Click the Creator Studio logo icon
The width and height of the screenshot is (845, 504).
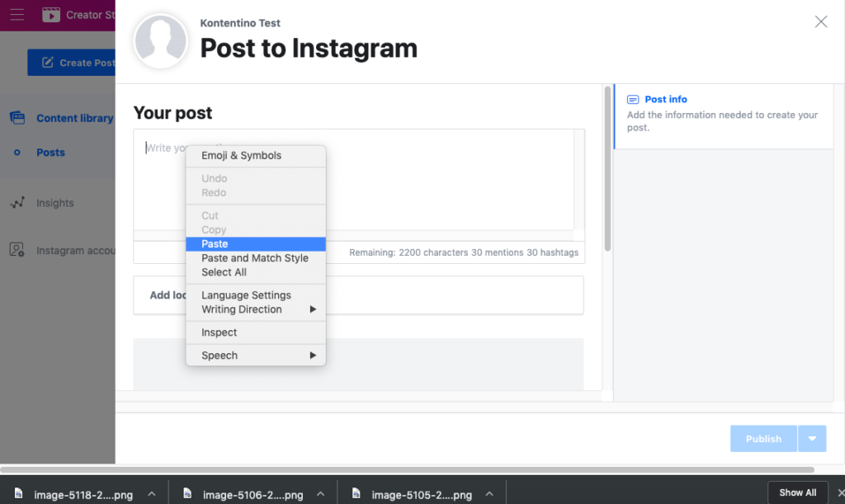click(51, 15)
